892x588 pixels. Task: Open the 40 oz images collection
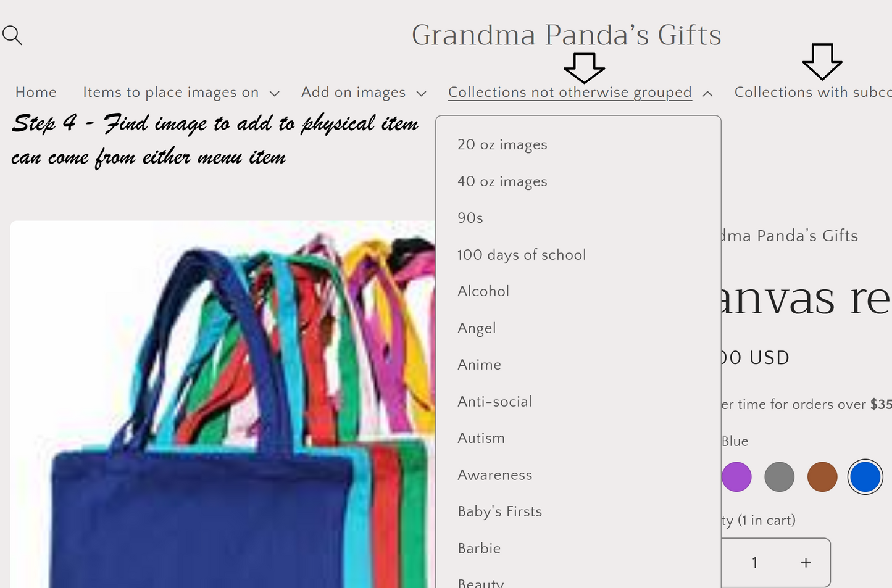[502, 181]
